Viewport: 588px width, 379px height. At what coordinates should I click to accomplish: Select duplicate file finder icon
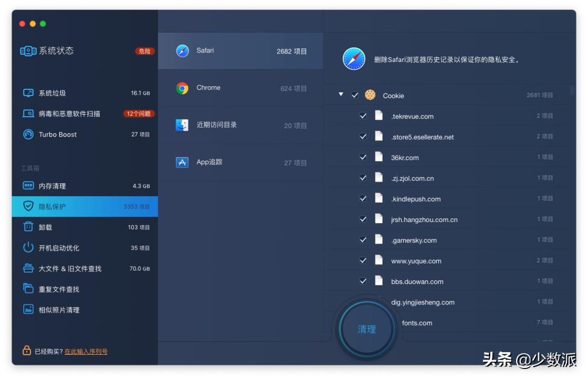click(x=28, y=289)
